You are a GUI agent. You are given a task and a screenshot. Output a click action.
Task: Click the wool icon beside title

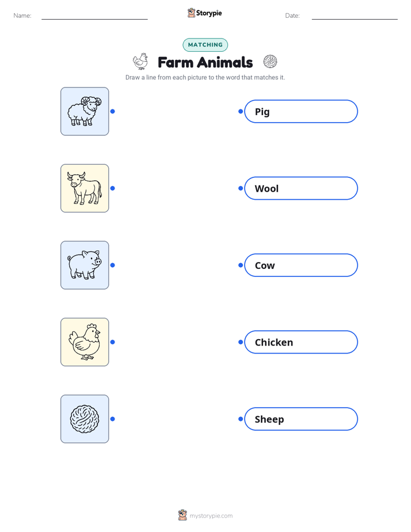[271, 62]
